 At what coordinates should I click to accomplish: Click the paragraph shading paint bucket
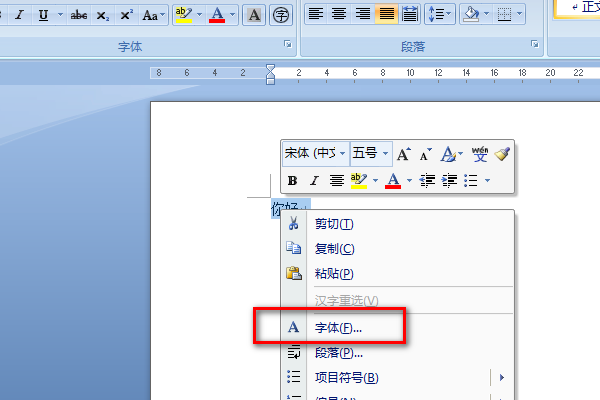tap(471, 14)
